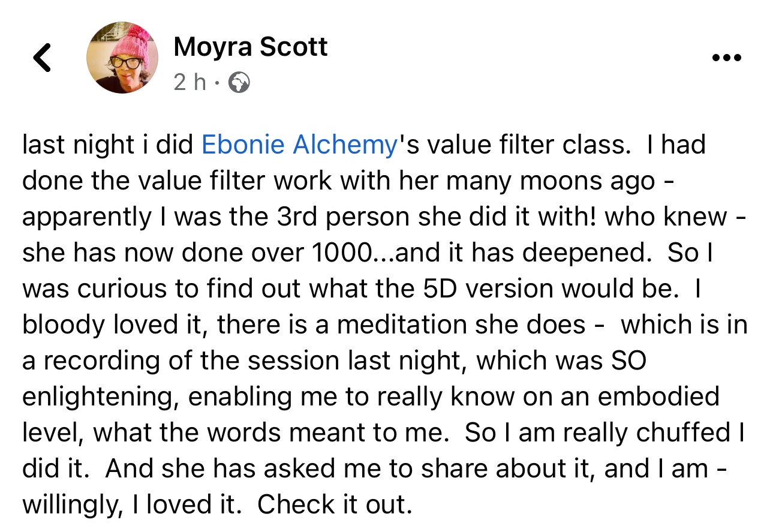The image size is (770, 532).
Task: Click "Check it out." at post end
Action: (335, 506)
